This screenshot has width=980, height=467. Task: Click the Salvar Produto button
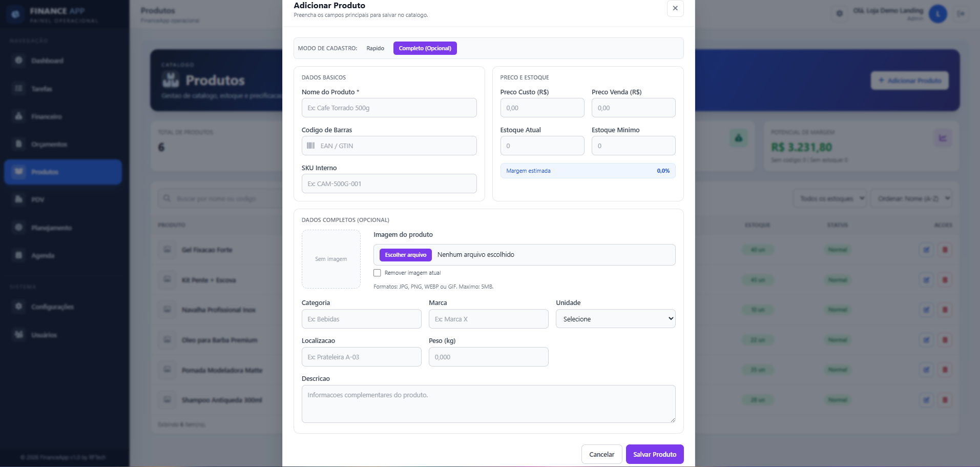(x=655, y=454)
